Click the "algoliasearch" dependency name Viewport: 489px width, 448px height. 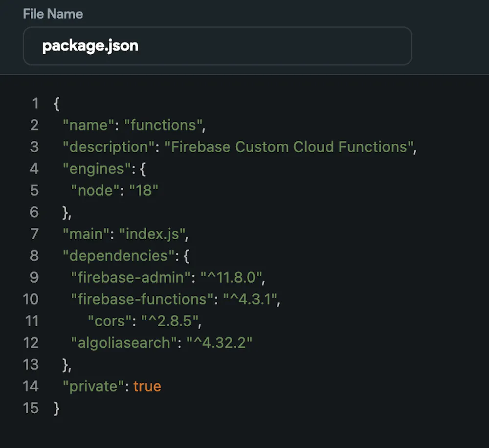[124, 343]
